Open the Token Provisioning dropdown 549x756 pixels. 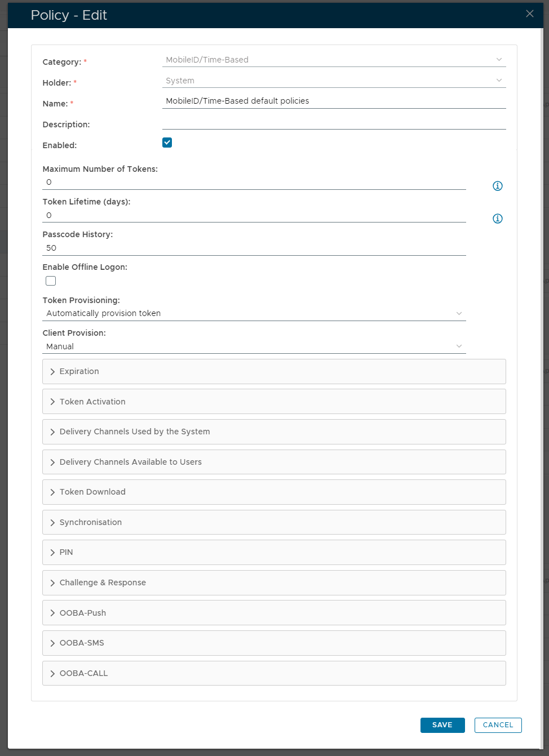pyautogui.click(x=254, y=313)
